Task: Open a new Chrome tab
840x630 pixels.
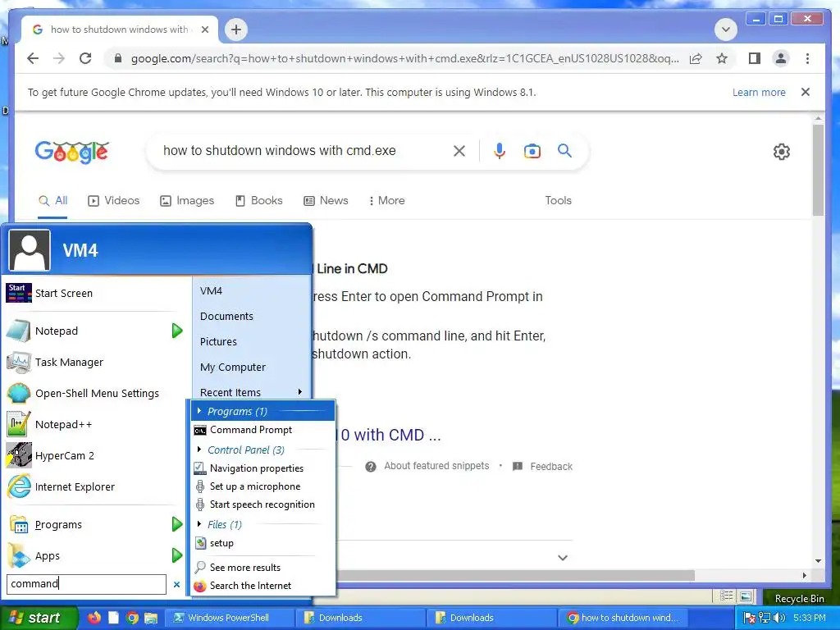Action: pyautogui.click(x=236, y=30)
